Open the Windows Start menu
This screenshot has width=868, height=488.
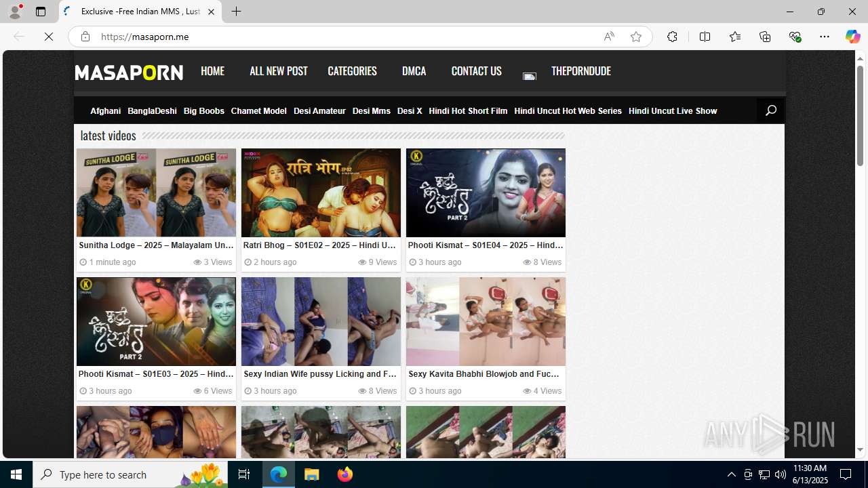coord(16,474)
